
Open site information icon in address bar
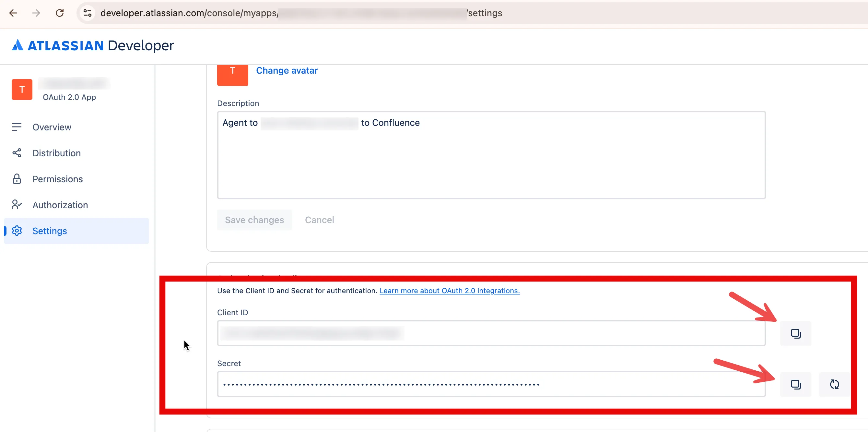point(88,13)
